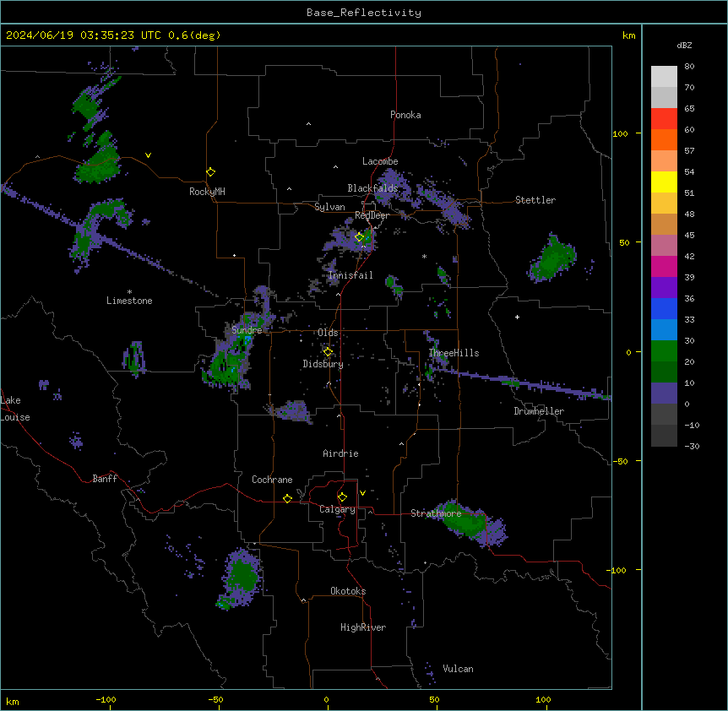This screenshot has height=711, width=728.
Task: Click the Calgary city label
Action: [337, 509]
